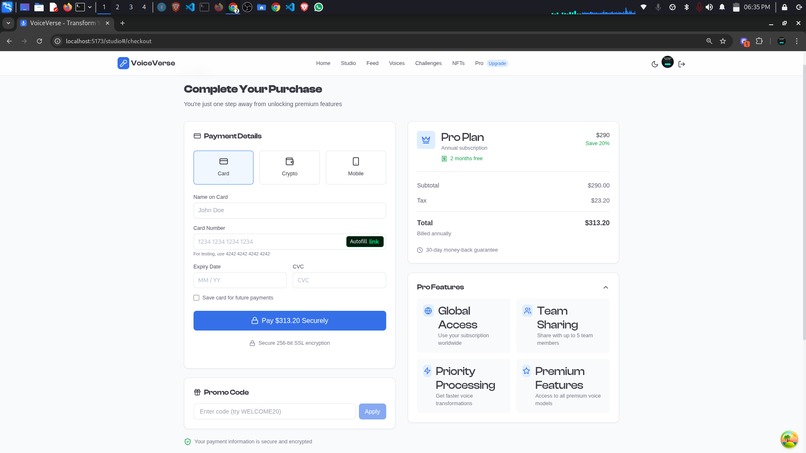The width and height of the screenshot is (806, 453).
Task: Open the Bluetooth tray icon
Action: [x=686, y=7]
